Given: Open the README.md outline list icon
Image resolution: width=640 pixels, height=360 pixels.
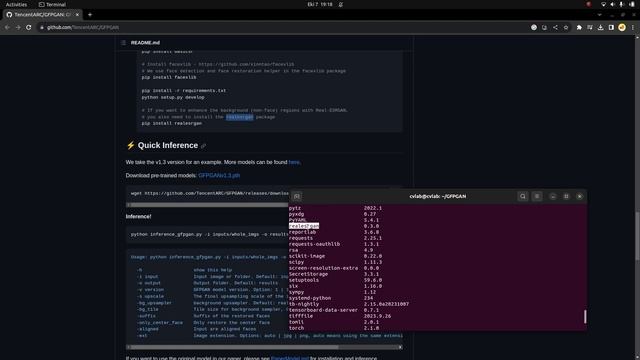Looking at the screenshot, I should [x=124, y=42].
